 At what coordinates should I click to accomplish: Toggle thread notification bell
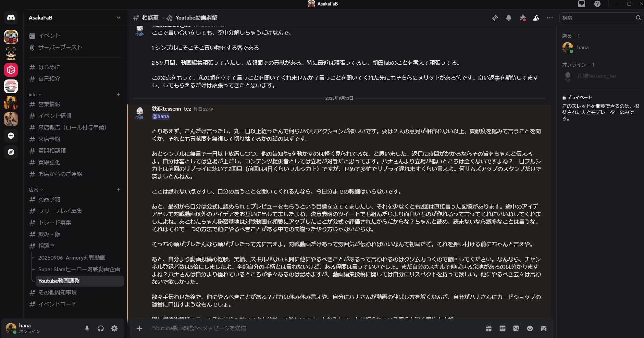(509, 18)
